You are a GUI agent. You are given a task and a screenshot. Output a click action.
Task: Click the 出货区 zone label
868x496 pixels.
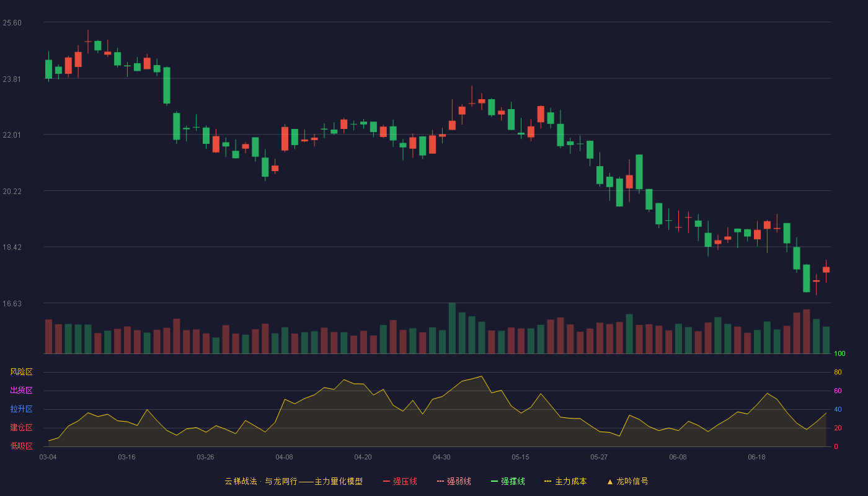21,391
